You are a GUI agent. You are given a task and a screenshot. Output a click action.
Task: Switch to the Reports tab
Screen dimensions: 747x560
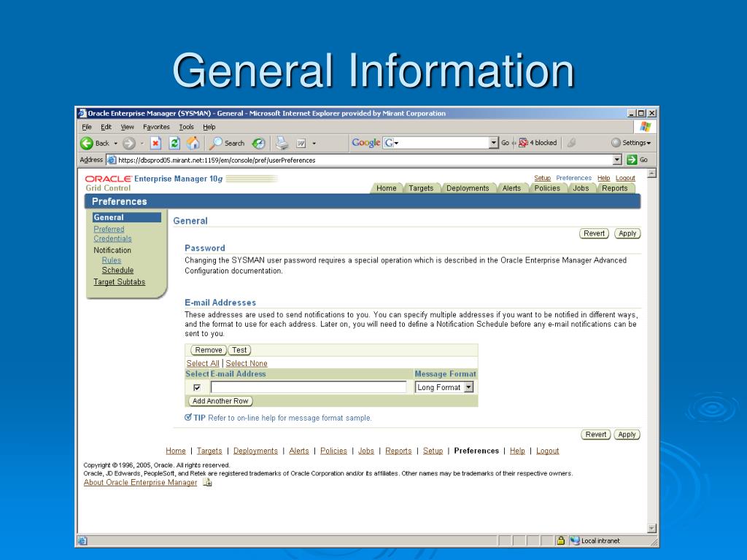coord(614,188)
